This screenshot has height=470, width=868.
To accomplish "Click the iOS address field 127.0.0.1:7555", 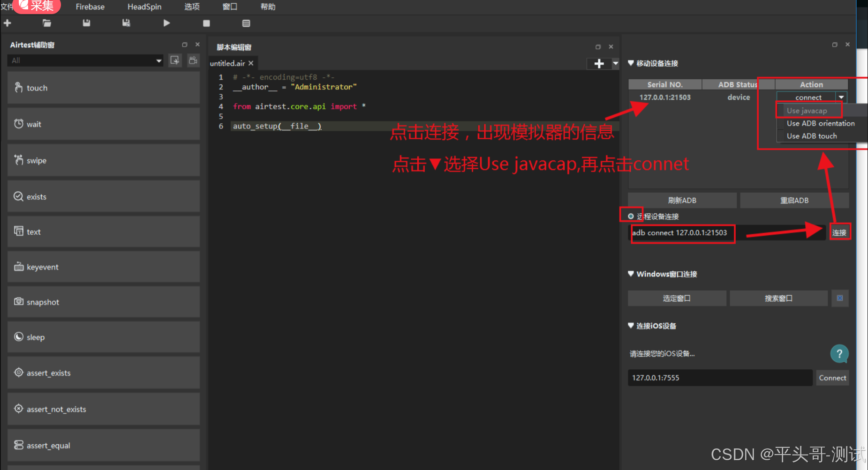I will [720, 378].
